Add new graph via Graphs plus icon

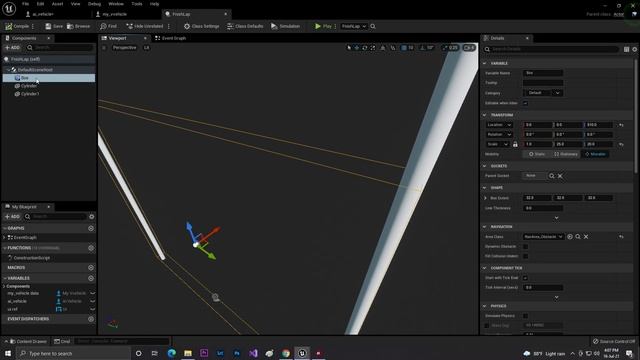click(91, 228)
